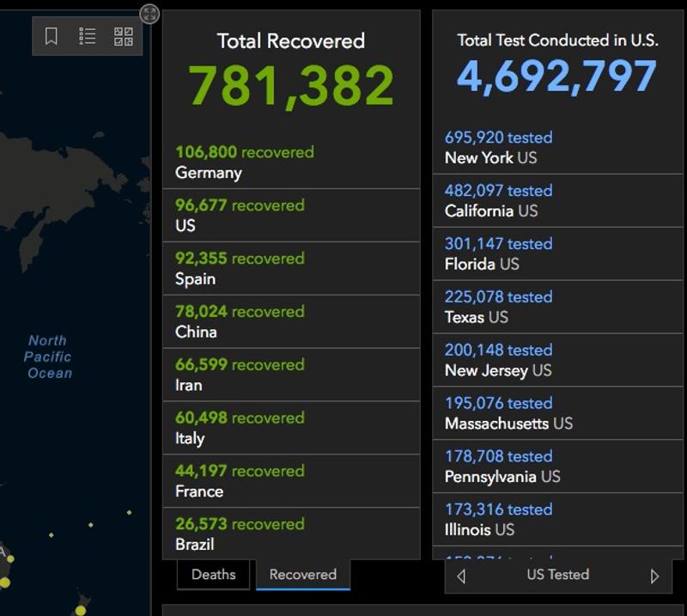The height and width of the screenshot is (616, 687).
Task: Click the Total Test Conducted in U.S. heading
Action: 557,40
